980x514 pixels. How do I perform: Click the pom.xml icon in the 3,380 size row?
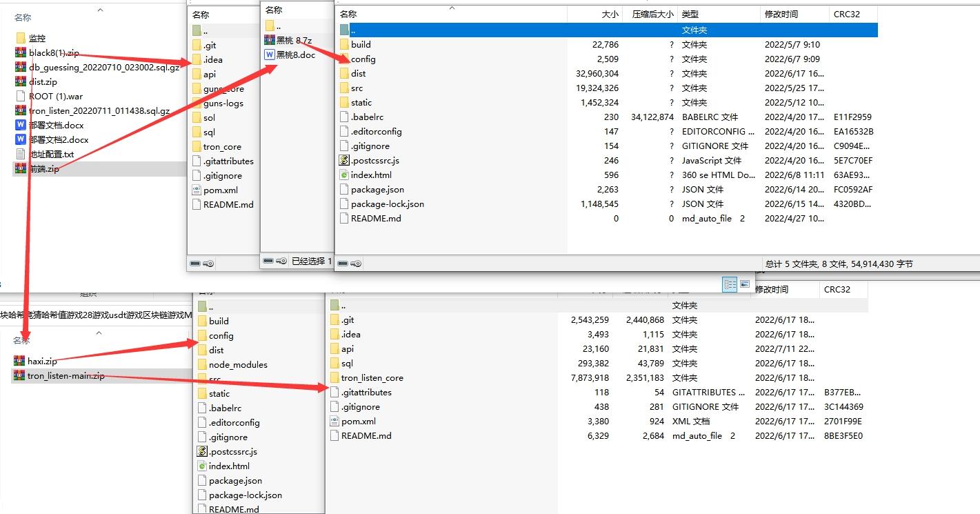pyautogui.click(x=334, y=422)
